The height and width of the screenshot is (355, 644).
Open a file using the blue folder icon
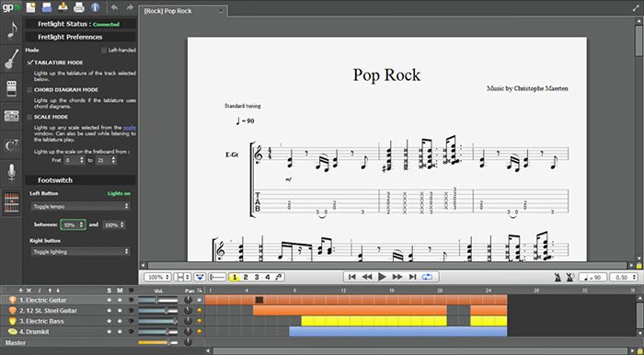tap(47, 6)
